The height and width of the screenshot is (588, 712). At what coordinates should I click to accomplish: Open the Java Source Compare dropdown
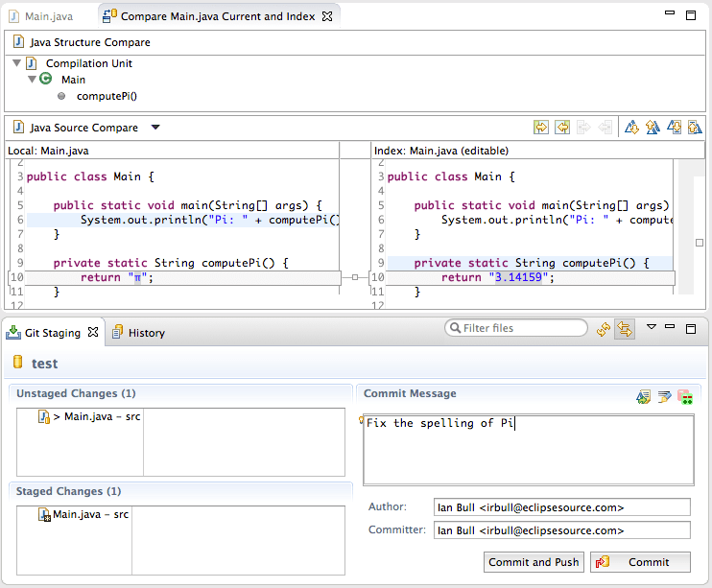(155, 128)
